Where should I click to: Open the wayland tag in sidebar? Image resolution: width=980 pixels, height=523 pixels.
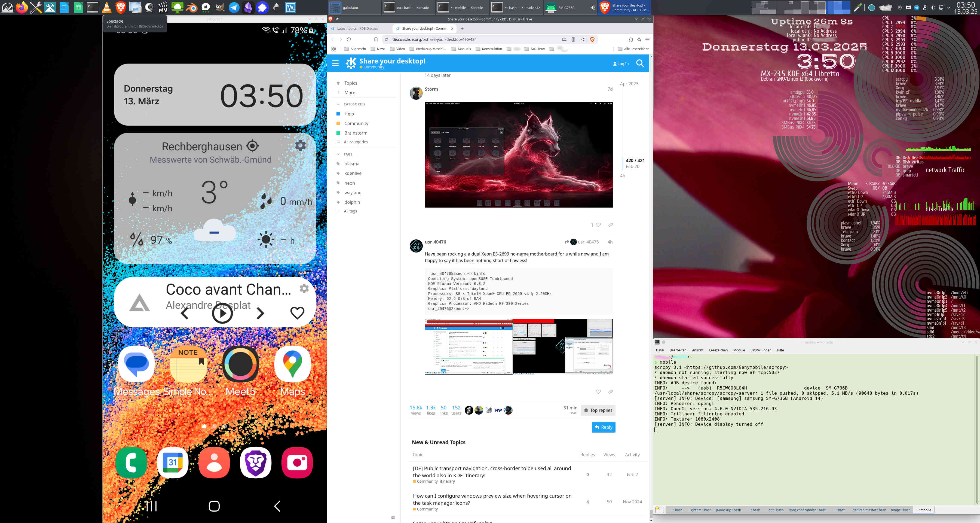pyautogui.click(x=353, y=193)
